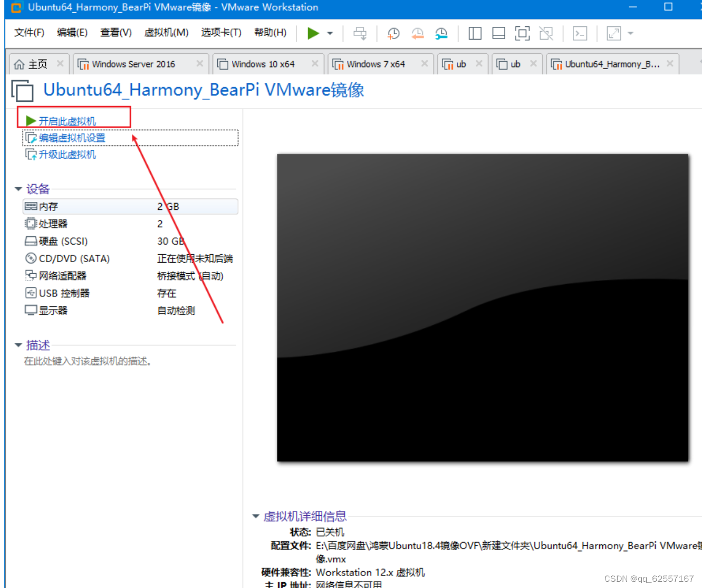Click the hard disk icon beside 硬盘
The width and height of the screenshot is (702, 588).
tap(31, 241)
